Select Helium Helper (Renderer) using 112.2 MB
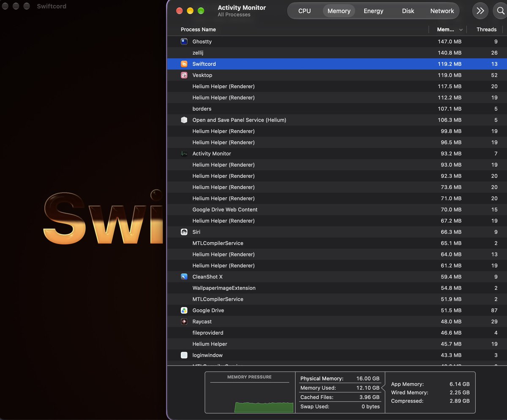This screenshot has height=420, width=507. 337,98
